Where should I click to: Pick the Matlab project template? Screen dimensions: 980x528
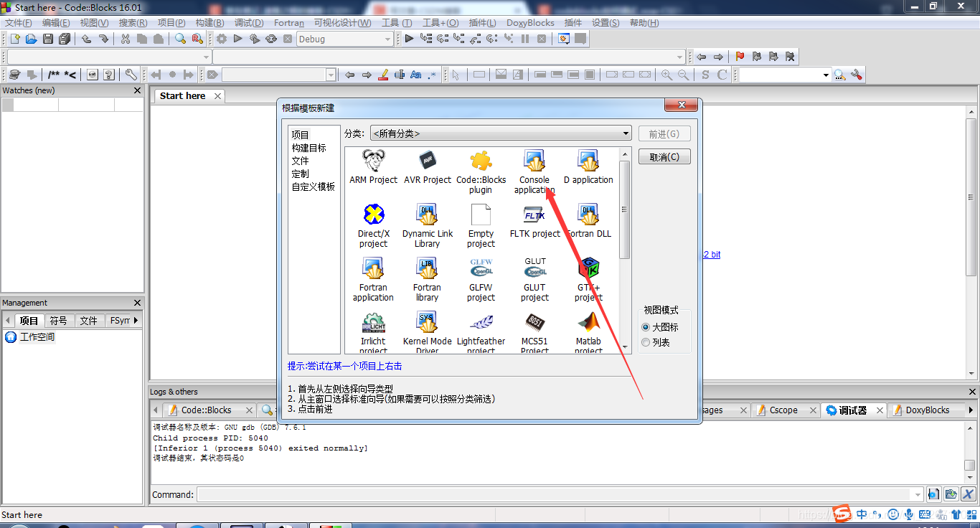(588, 332)
